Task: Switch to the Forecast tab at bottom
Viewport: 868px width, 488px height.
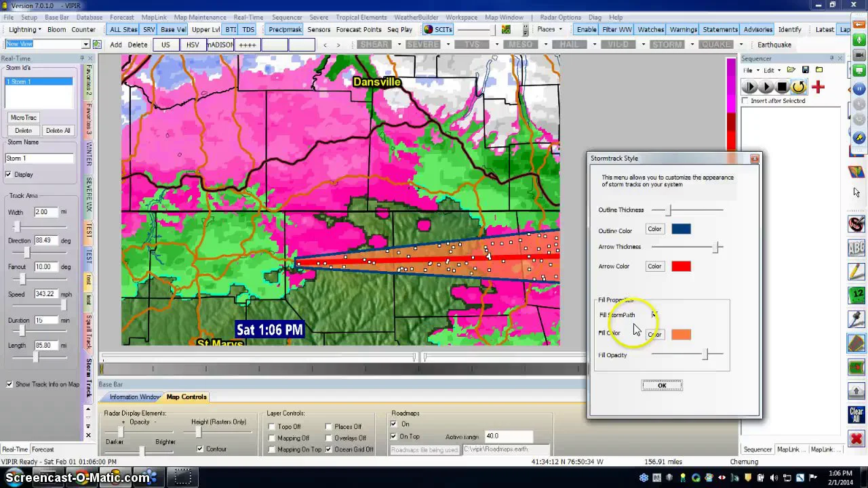Action: (42, 449)
